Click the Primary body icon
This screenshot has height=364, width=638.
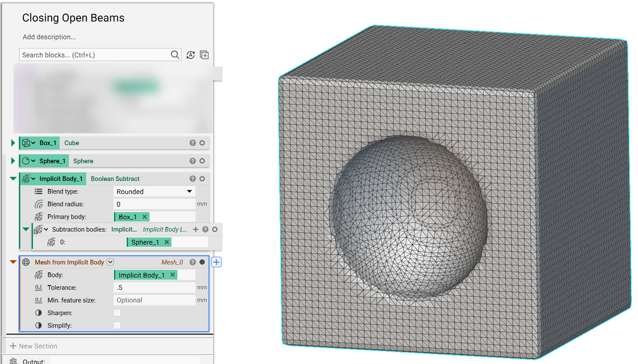coord(39,217)
